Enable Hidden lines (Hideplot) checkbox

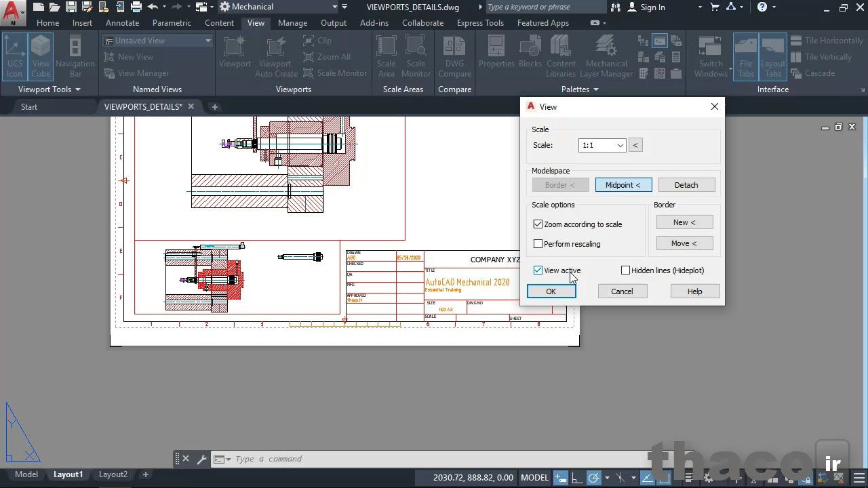tap(626, 270)
